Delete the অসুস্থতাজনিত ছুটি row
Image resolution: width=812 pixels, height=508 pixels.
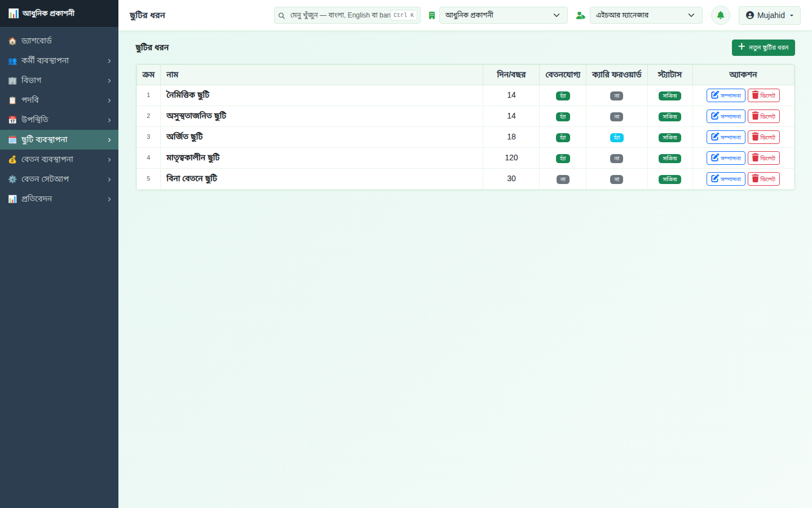click(x=764, y=116)
